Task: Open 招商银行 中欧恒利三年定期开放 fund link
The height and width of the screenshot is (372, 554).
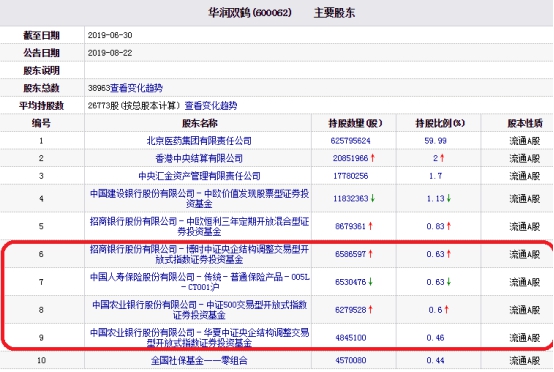Action: click(199, 226)
